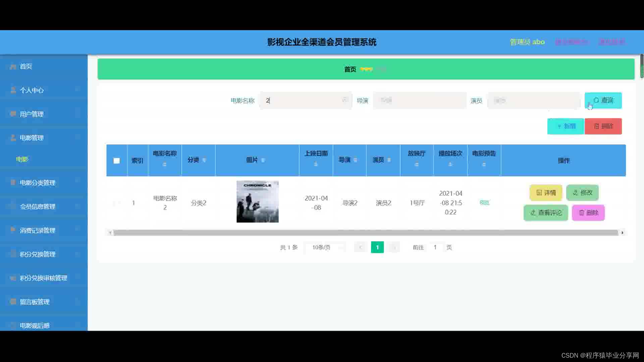Sort the table by 导演 column arrows
Viewport: 644px width, 362px height.
(355, 160)
